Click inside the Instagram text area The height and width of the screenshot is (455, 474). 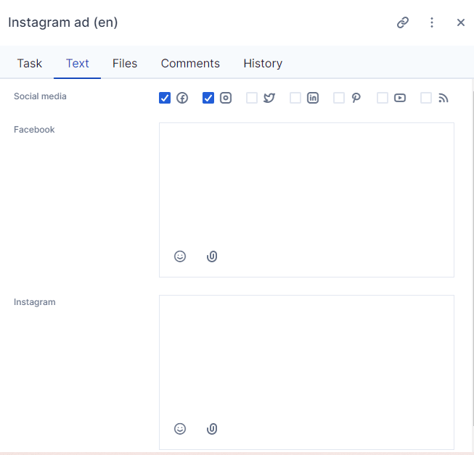[x=307, y=358]
